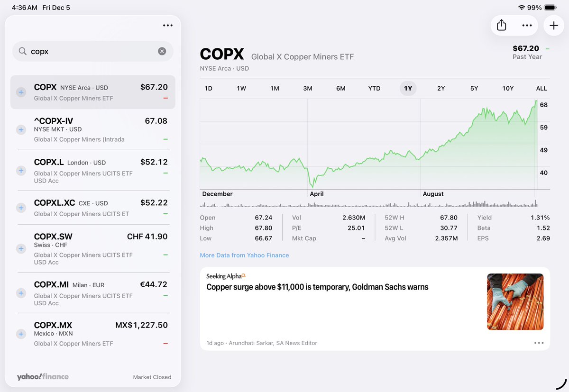Tap the Market Closed status text
Image resolution: width=569 pixels, height=392 pixels.
(x=152, y=377)
